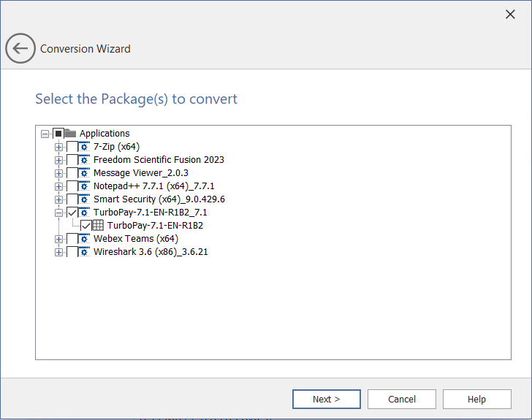Check the Notepad++ 7.7.1 checkbox
The image size is (532, 420).
pyautogui.click(x=72, y=186)
